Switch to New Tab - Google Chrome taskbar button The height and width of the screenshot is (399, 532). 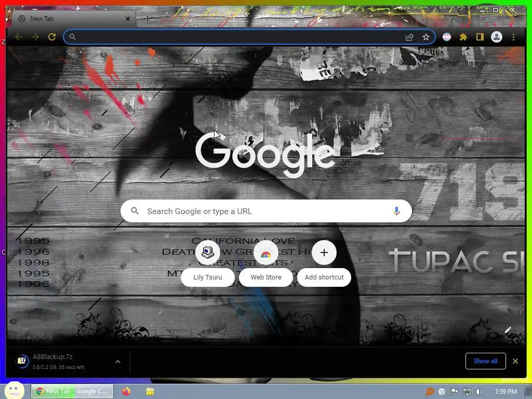72,391
